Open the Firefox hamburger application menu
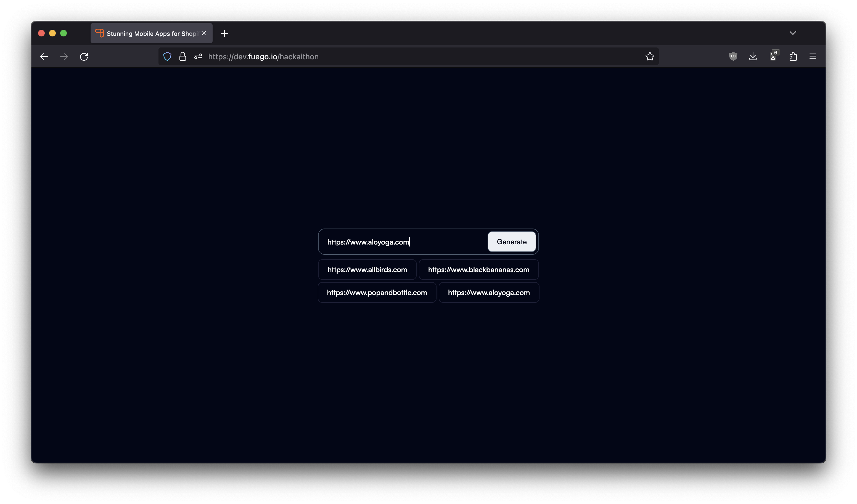 [813, 57]
